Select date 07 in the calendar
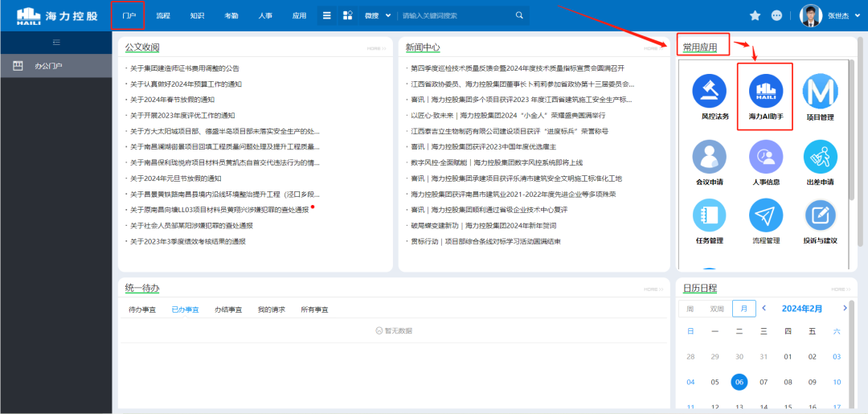 [x=764, y=382]
